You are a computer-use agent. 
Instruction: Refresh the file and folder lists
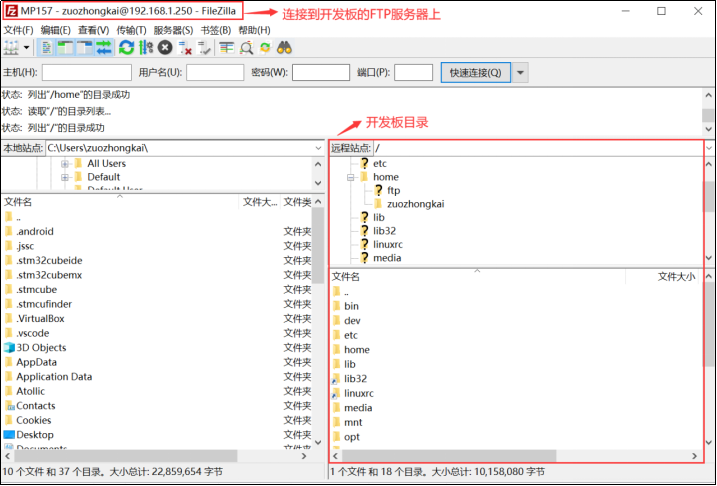click(126, 48)
